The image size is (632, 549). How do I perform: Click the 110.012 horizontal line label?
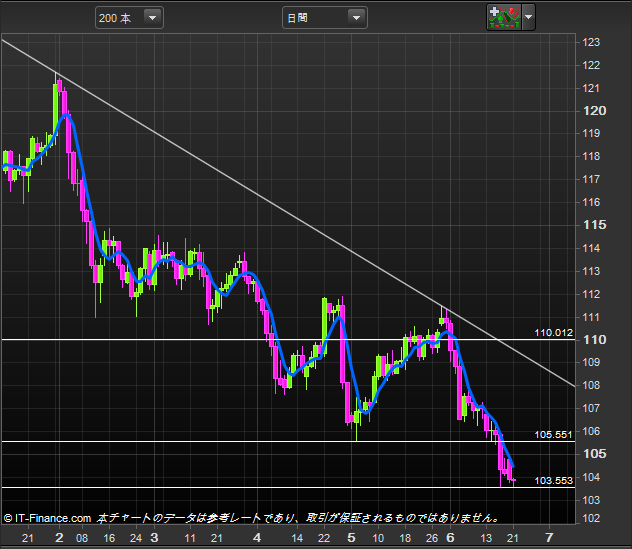[x=553, y=333]
